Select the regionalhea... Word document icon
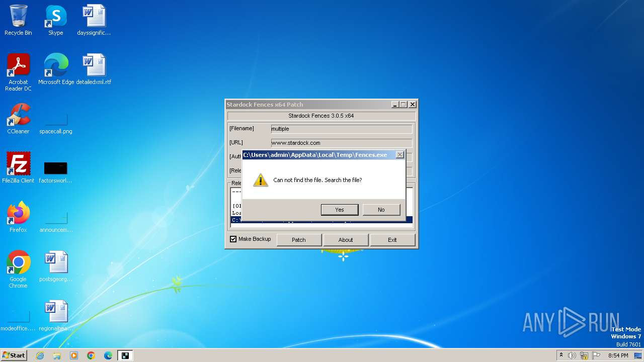The image size is (644, 362). 55,316
